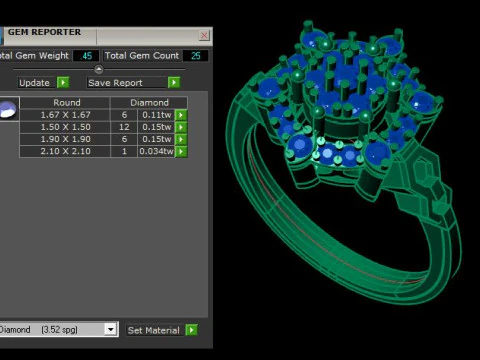Click the Save Report button
This screenshot has width=480, height=360.
(127, 83)
